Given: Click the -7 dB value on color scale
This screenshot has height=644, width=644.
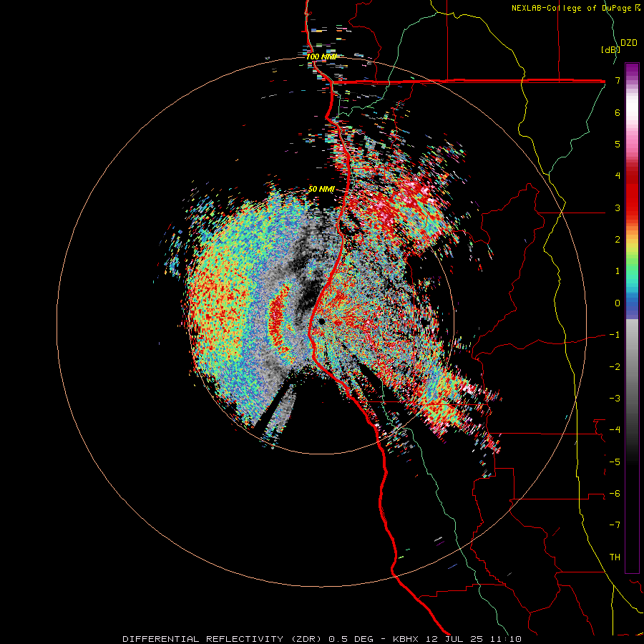Looking at the screenshot, I should (615, 525).
